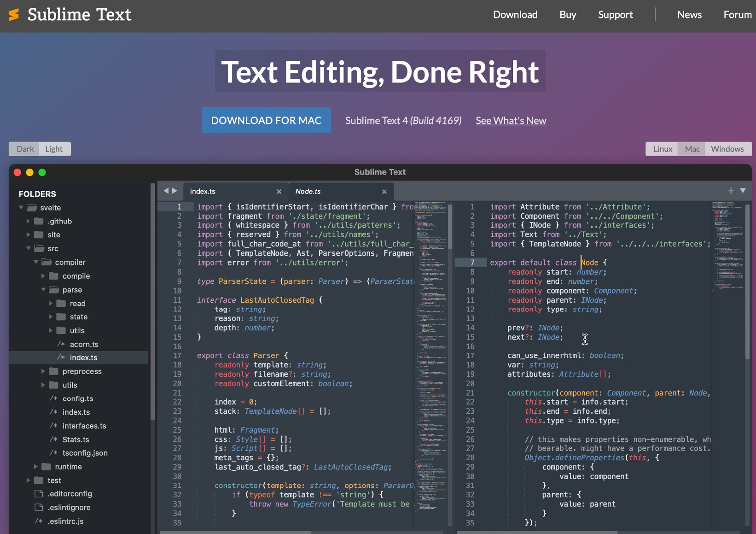Expand the .github folder arrow

click(x=28, y=221)
